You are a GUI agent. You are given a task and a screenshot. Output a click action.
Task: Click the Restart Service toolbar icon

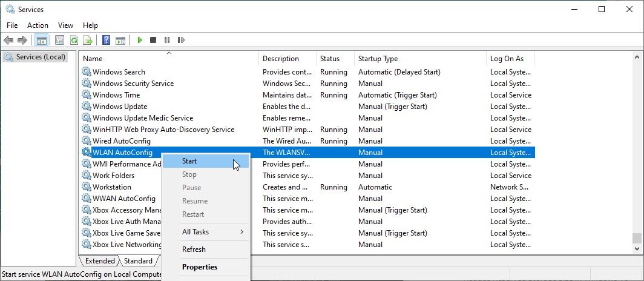180,40
